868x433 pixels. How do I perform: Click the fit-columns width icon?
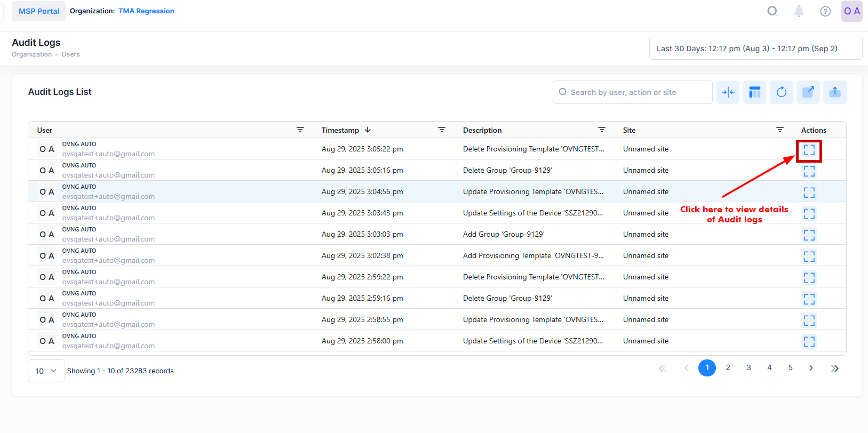tap(728, 92)
